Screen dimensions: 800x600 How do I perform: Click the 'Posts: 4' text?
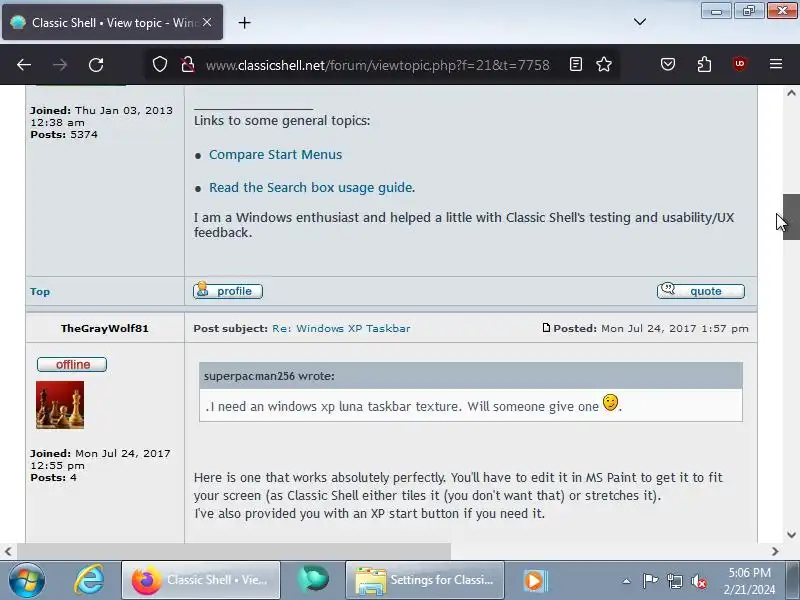click(x=53, y=478)
